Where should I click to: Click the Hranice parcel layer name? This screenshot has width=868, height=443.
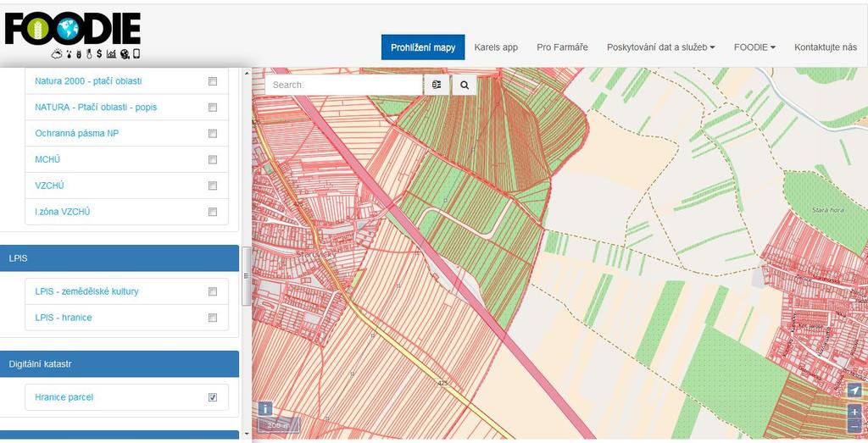tap(64, 397)
